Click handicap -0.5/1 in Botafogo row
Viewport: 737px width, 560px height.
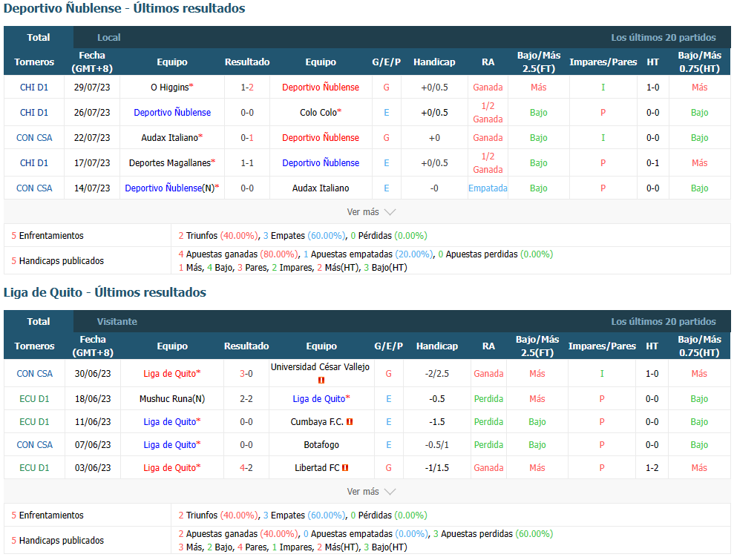(x=437, y=445)
